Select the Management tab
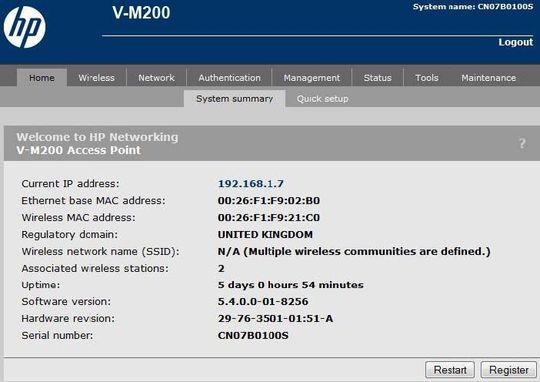 tap(312, 78)
